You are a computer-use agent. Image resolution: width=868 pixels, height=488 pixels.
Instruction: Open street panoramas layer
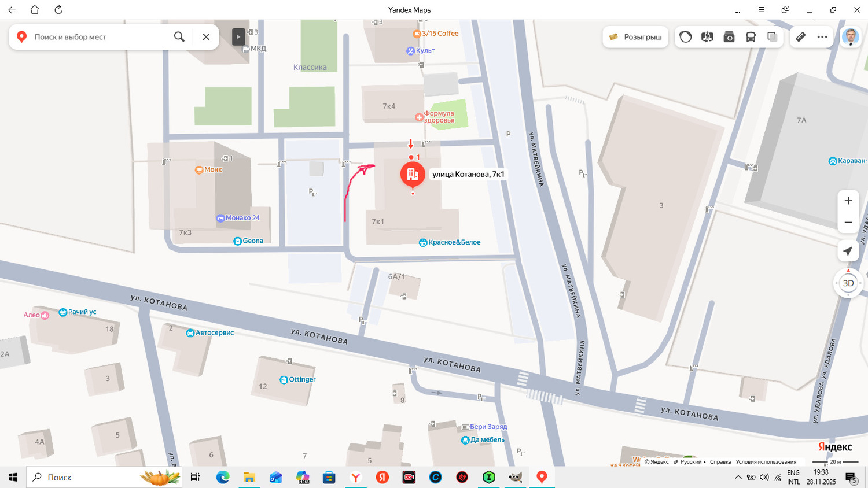pyautogui.click(x=707, y=37)
